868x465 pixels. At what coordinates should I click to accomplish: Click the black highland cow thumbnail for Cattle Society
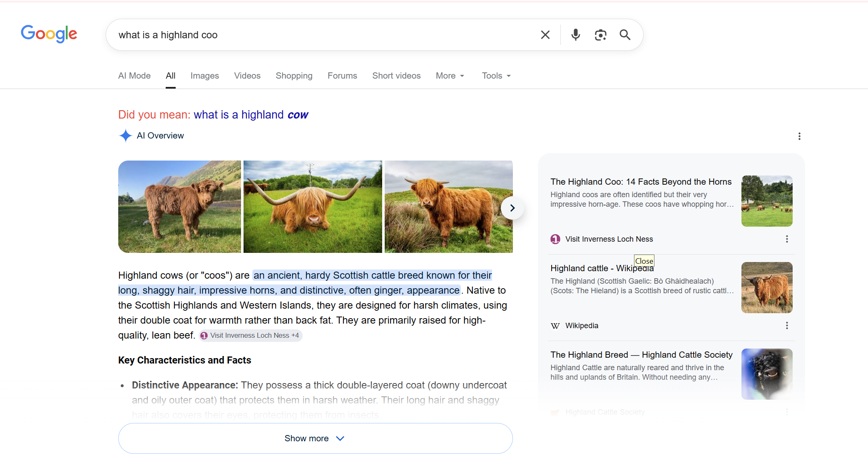tap(767, 374)
